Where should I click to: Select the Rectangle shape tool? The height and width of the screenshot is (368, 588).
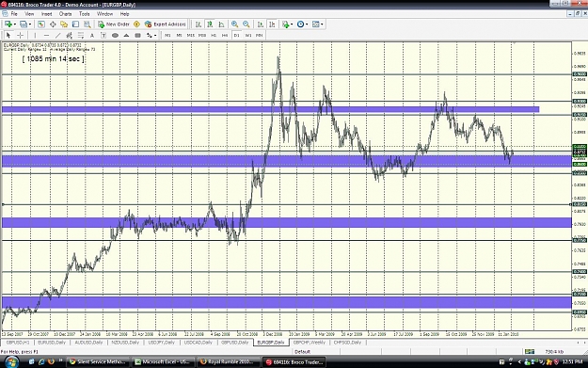pos(137,35)
